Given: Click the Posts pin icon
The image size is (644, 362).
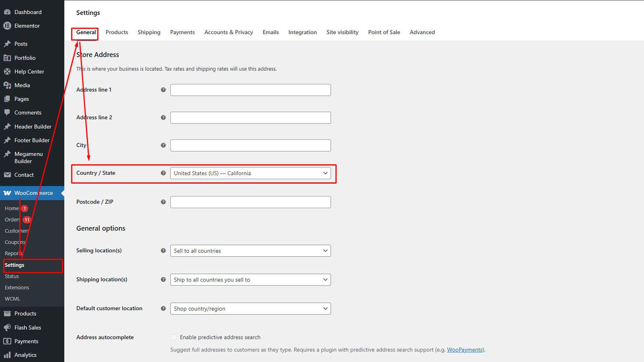Looking at the screenshot, I should 7,44.
